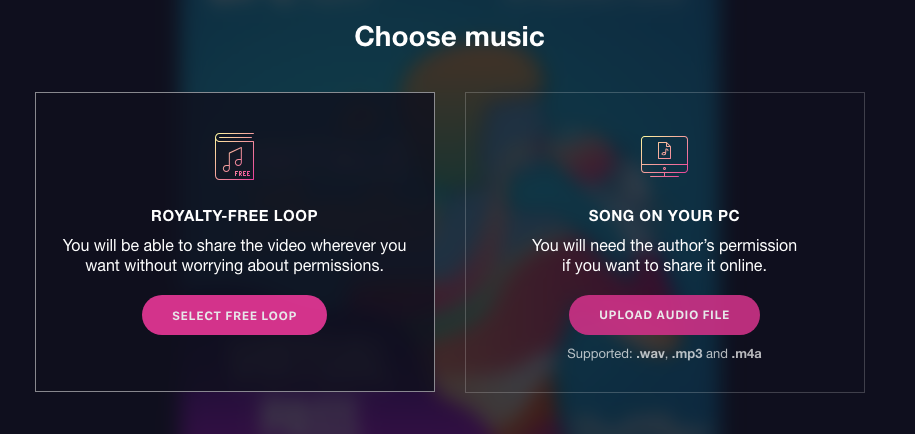Select the .wav supported format text
The width and height of the screenshot is (915, 434).
click(651, 354)
